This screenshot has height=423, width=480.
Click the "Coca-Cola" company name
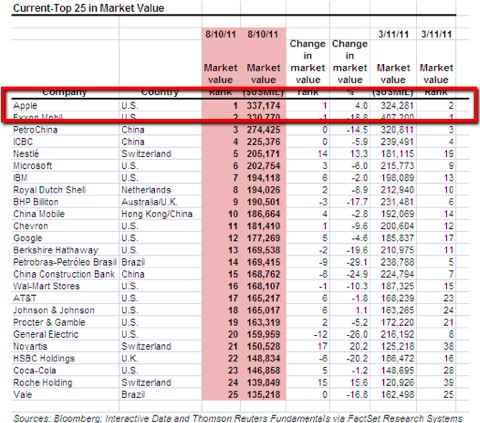[x=34, y=370]
